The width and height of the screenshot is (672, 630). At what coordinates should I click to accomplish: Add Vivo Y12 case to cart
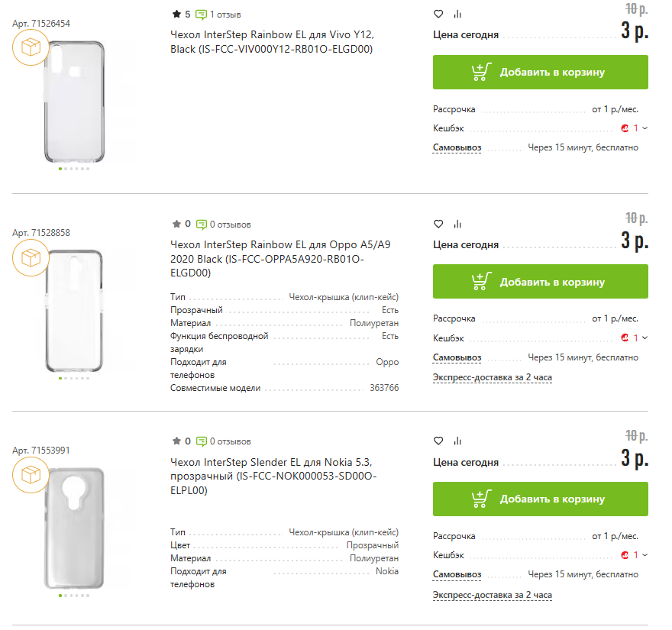coord(540,73)
